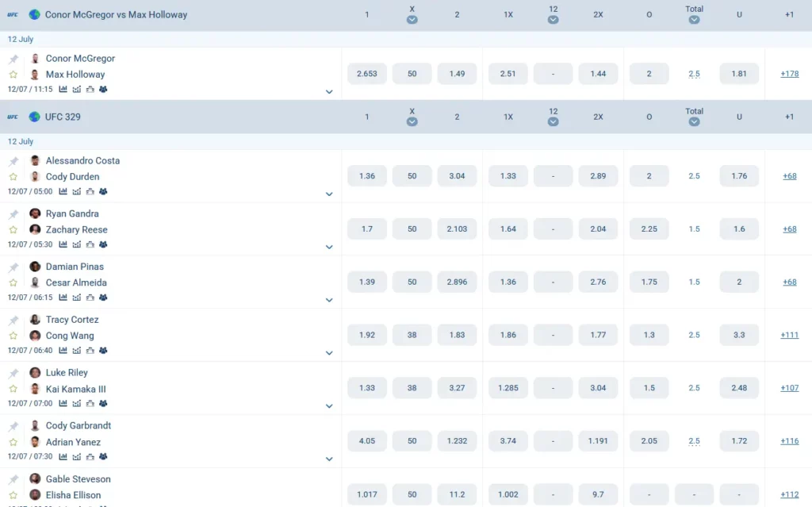This screenshot has height=507, width=812.
Task: Click group-of-people icon in Gandra vs Reese row
Action: pyautogui.click(x=103, y=244)
